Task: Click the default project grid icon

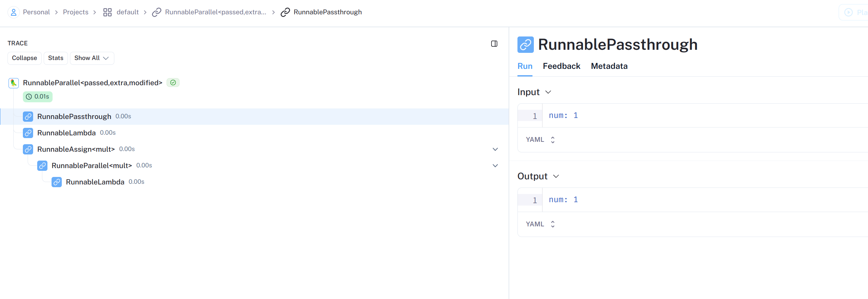Action: click(108, 12)
